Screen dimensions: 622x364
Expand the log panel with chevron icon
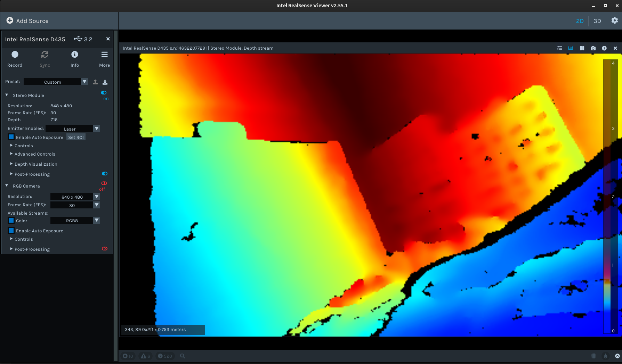tap(617, 356)
